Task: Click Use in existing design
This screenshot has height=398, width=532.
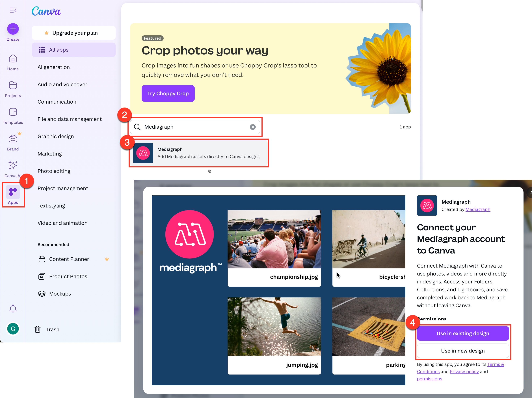Action: pos(463,333)
